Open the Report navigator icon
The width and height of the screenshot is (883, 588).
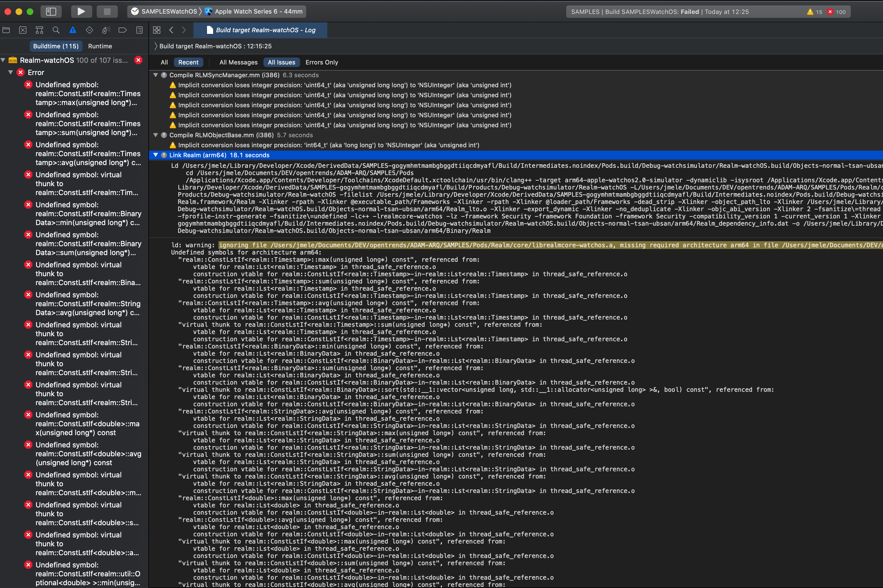[139, 30]
